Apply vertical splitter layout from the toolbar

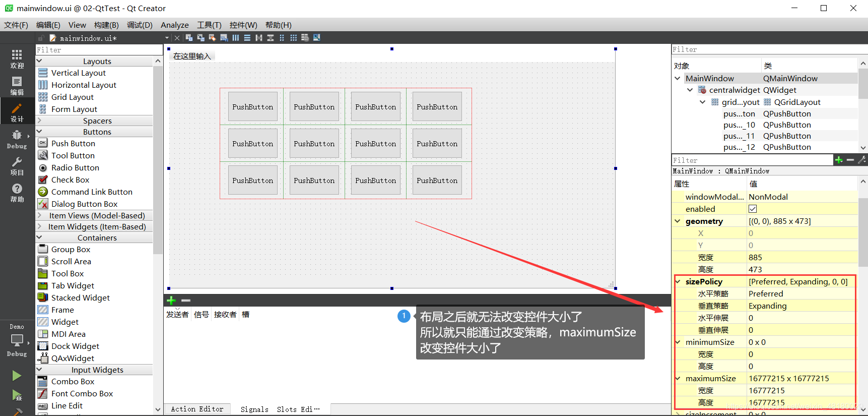click(270, 38)
